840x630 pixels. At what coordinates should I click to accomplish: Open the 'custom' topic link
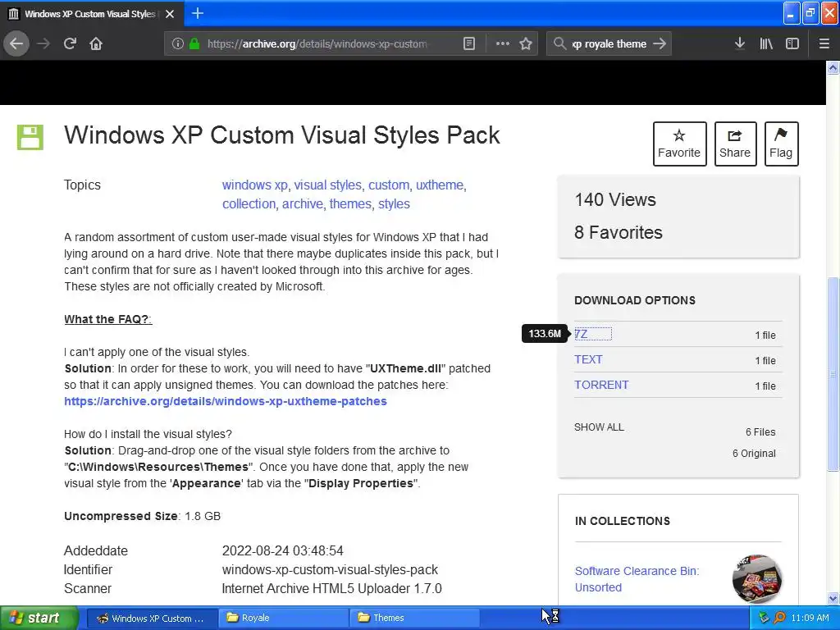pyautogui.click(x=388, y=185)
